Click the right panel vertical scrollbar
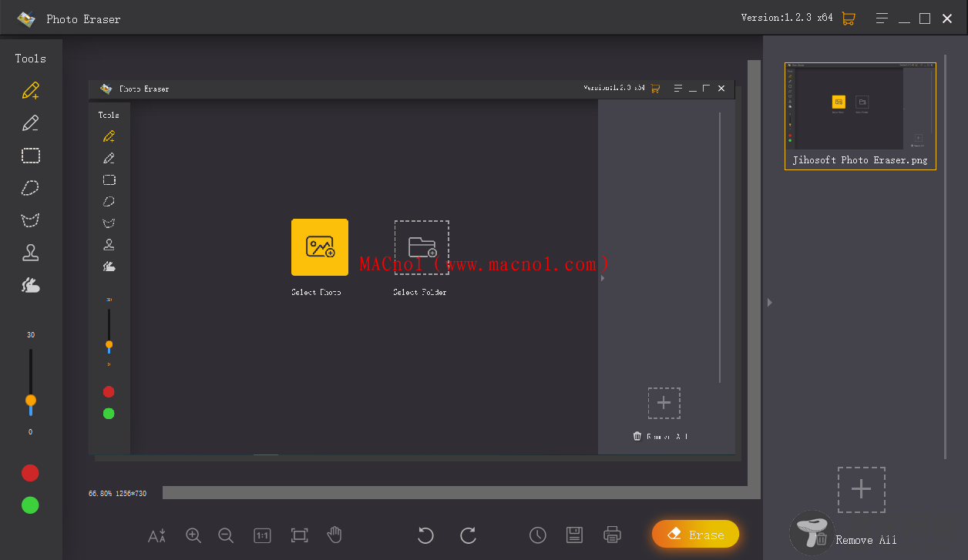Image resolution: width=968 pixels, height=560 pixels. click(x=946, y=258)
